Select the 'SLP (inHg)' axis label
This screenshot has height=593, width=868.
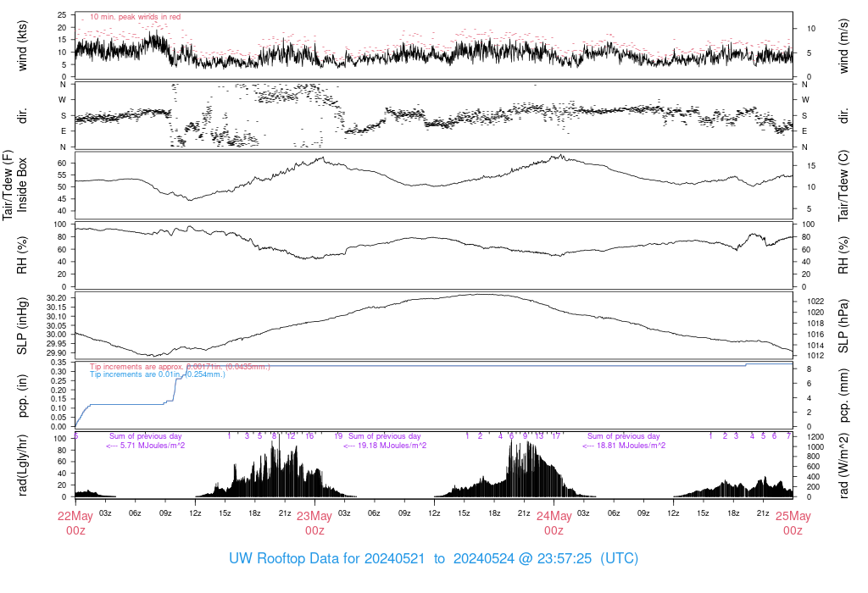22,326
